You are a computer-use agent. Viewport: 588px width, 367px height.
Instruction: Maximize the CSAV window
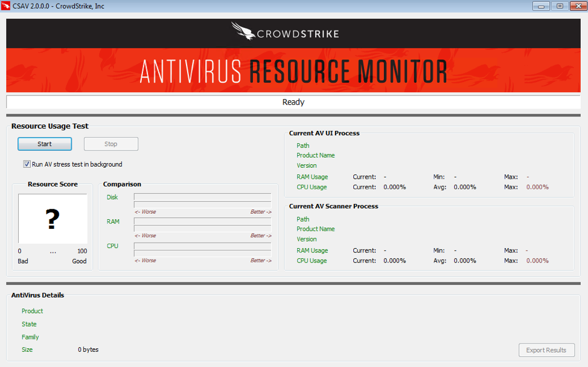click(560, 6)
